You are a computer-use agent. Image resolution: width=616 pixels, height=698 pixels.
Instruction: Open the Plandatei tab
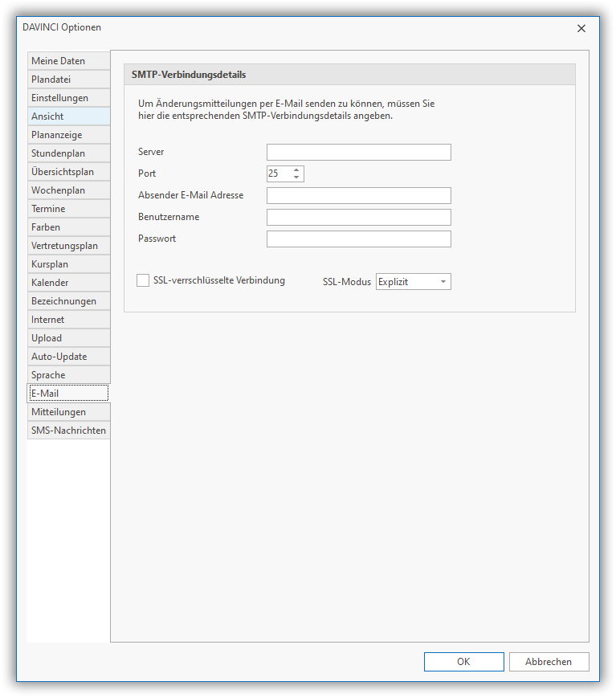pos(68,80)
